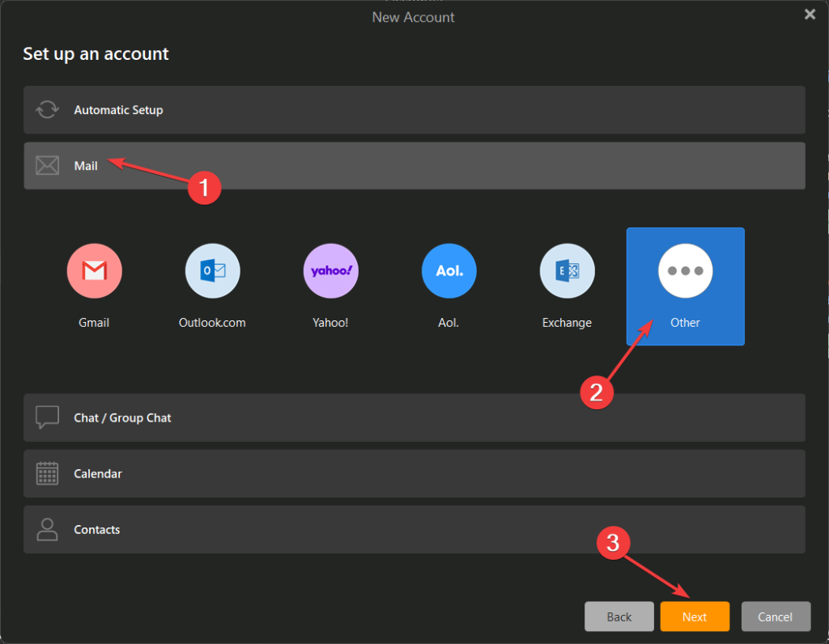Screen dimensions: 829x644
Task: Go back with the Back button
Action: (x=619, y=616)
